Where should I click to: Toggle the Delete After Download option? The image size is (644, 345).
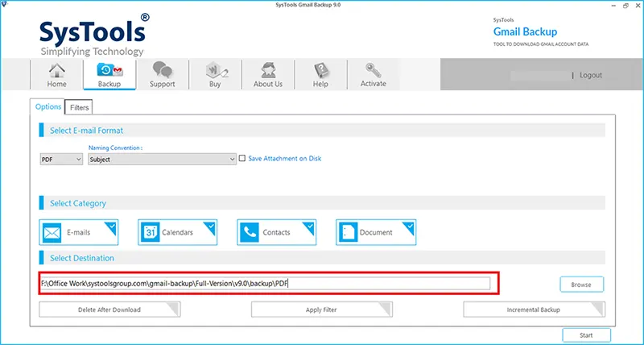click(109, 310)
